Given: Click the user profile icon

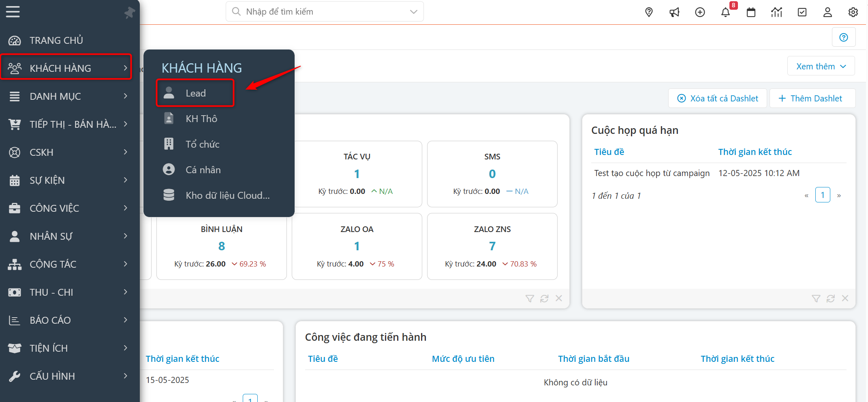Looking at the screenshot, I should pos(827,12).
